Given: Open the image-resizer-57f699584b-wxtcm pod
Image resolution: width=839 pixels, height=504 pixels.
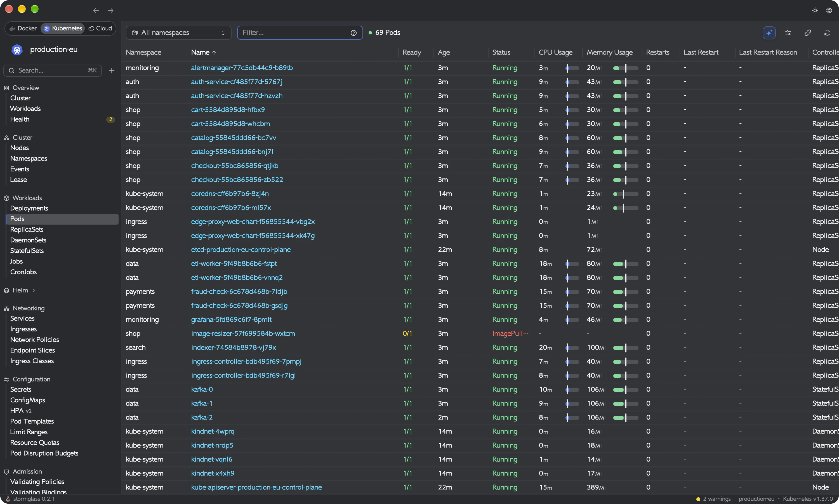Looking at the screenshot, I should (243, 333).
